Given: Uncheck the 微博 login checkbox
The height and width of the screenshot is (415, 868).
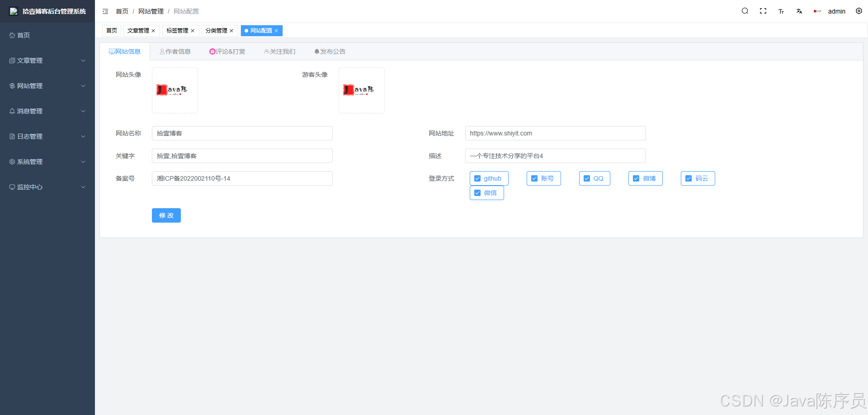Looking at the screenshot, I should click(636, 178).
